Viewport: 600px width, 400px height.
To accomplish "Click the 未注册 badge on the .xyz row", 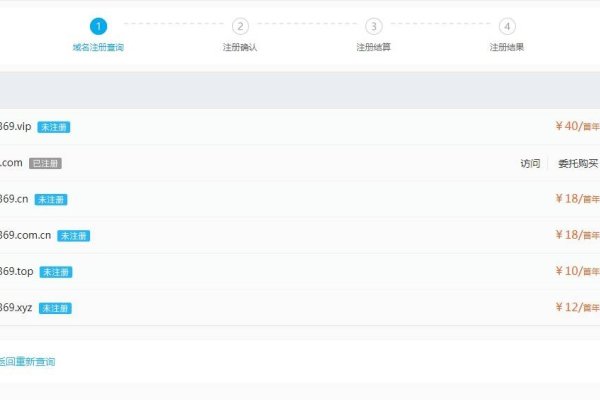I will [55, 308].
